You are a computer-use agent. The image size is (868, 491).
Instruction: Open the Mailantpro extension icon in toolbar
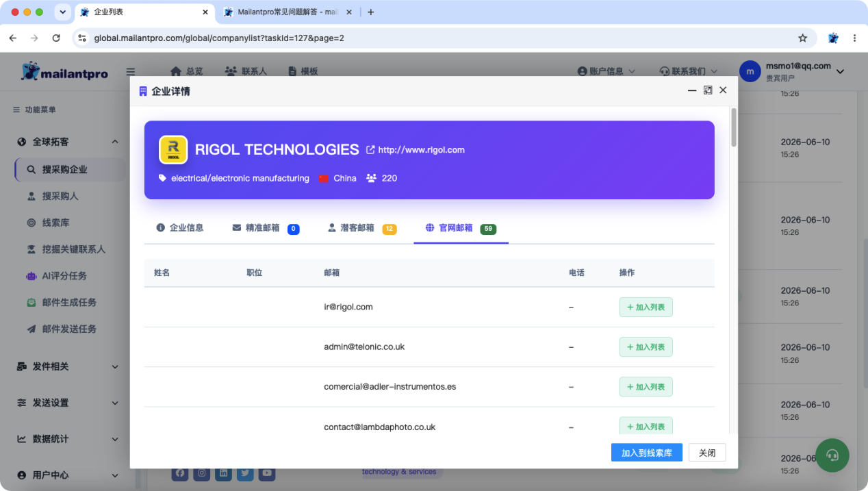pyautogui.click(x=833, y=38)
